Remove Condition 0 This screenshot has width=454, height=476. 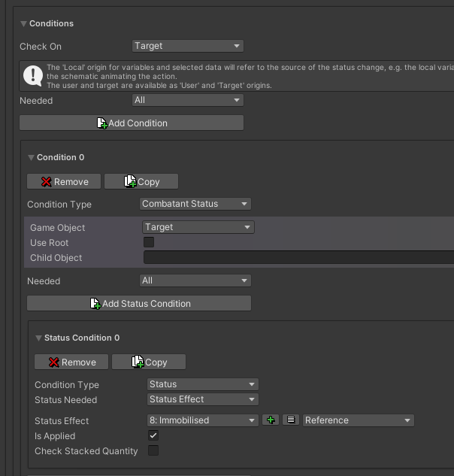point(64,181)
